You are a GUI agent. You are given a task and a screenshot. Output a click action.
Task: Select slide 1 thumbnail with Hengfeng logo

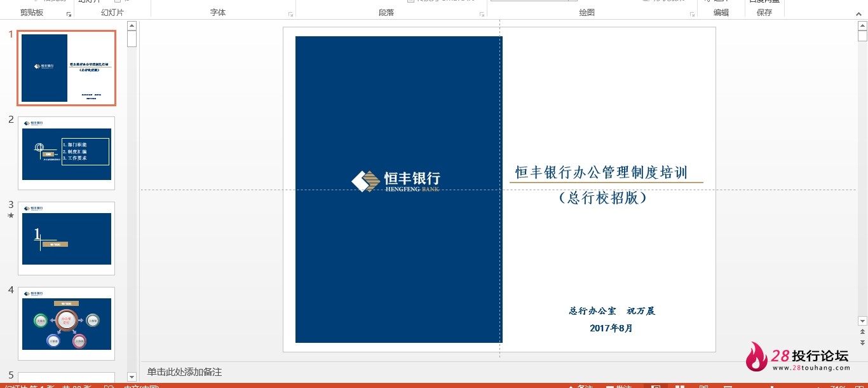pyautogui.click(x=67, y=68)
